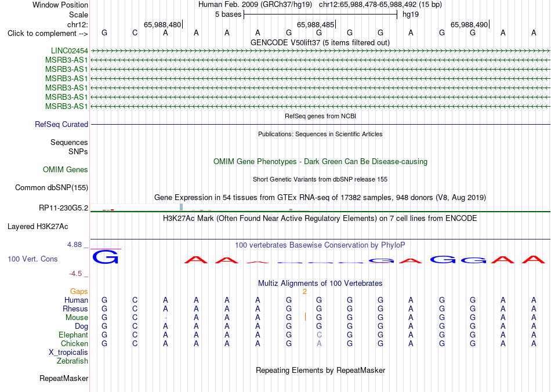551x392 pixels.
Task: Click the 4.88 upper conservation scale value
Action: [x=74, y=245]
